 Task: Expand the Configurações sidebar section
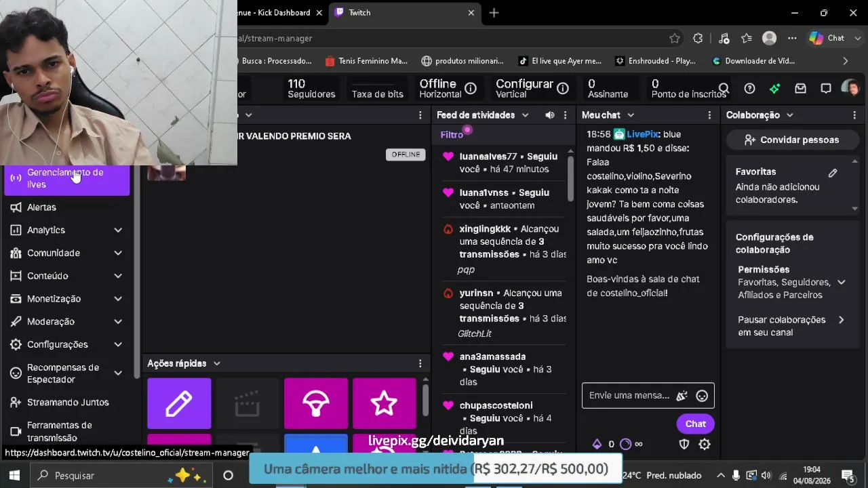click(x=118, y=345)
